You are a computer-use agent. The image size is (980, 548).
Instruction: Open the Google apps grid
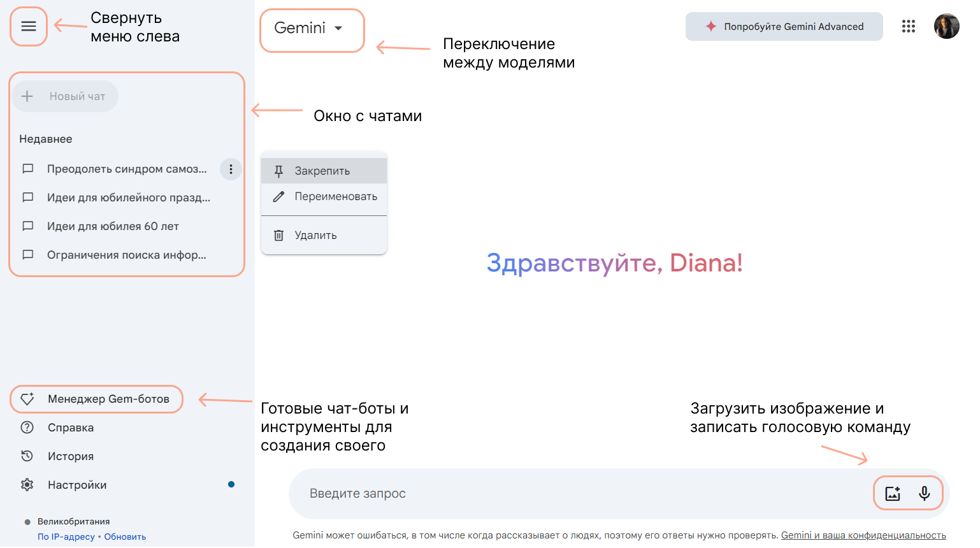click(908, 27)
